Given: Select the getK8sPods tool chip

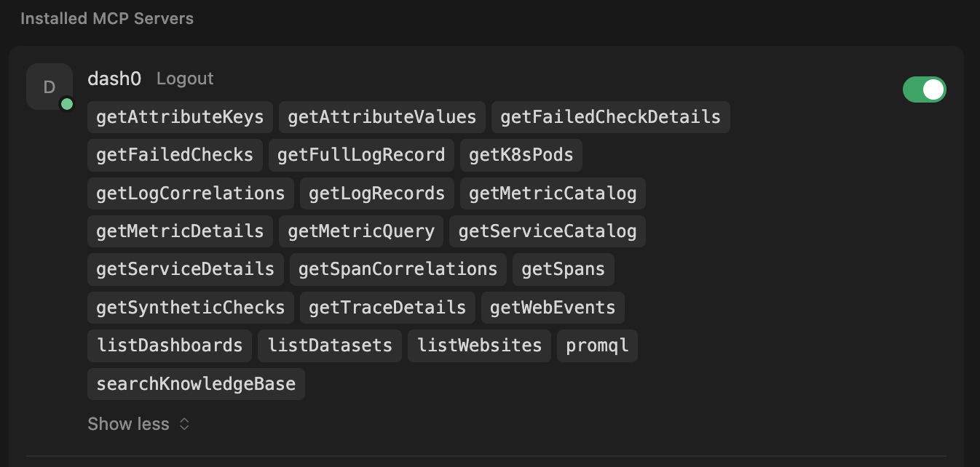Looking at the screenshot, I should (x=521, y=155).
